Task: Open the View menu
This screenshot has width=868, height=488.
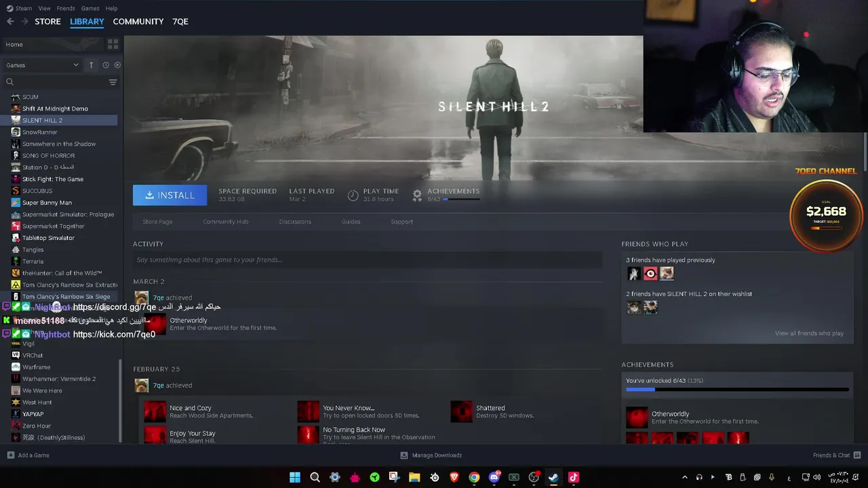Action: pos(45,8)
